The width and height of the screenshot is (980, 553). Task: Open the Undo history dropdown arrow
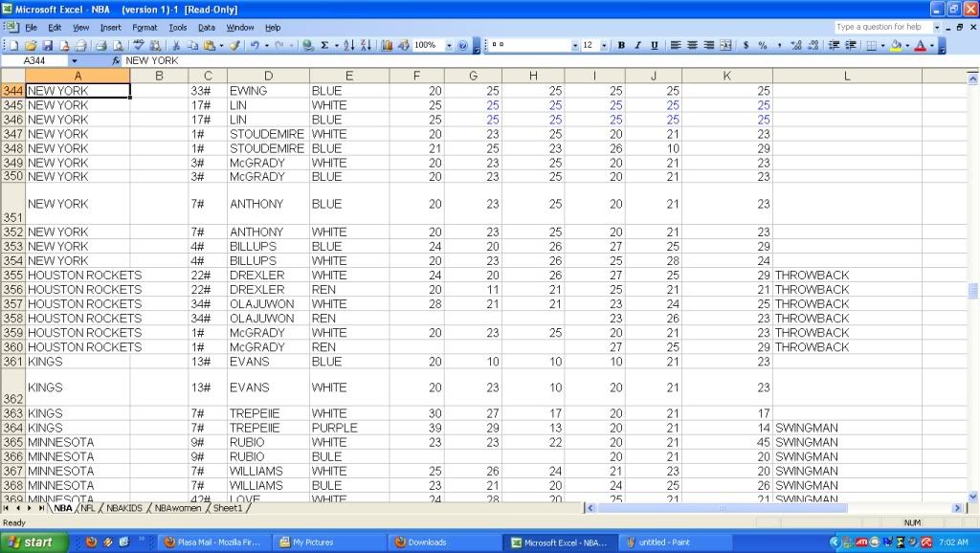coord(266,46)
